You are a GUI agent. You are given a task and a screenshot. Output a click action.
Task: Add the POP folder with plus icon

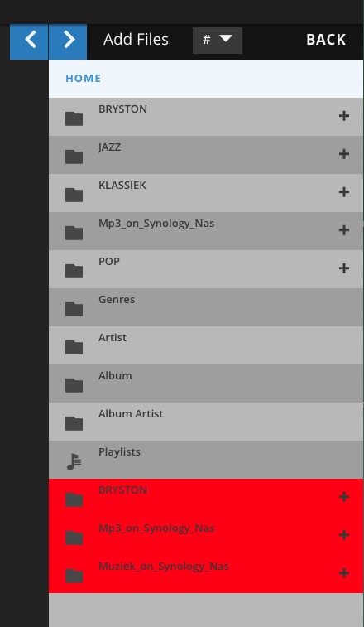[344, 268]
